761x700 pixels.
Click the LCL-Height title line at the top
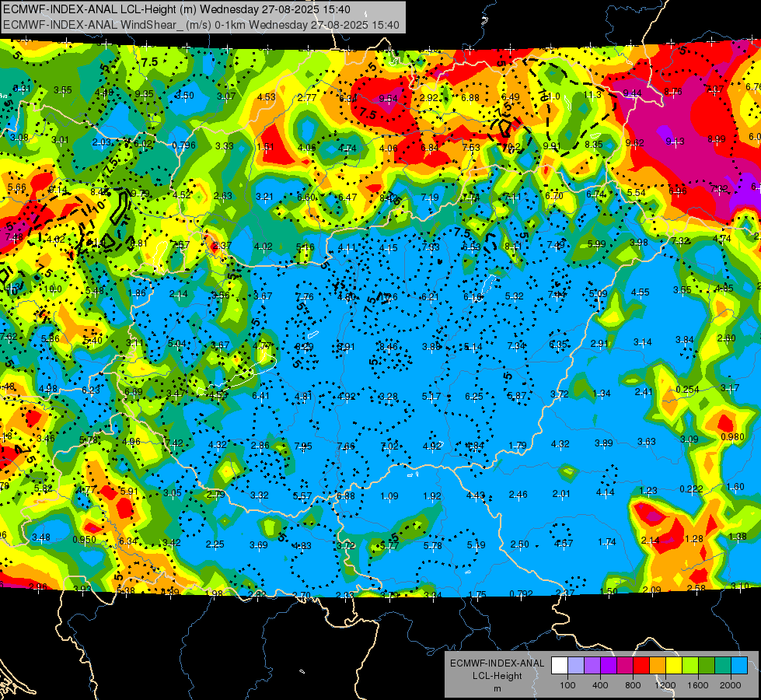tap(176, 9)
